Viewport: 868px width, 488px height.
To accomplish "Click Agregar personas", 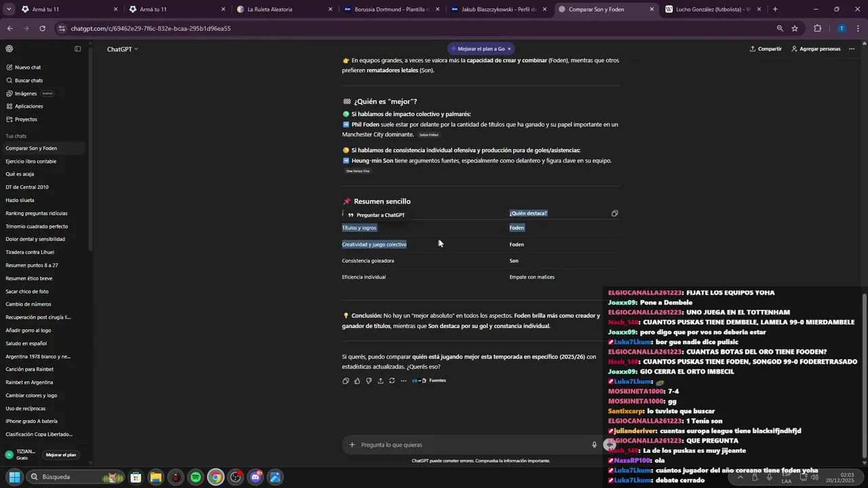I will (x=816, y=49).
